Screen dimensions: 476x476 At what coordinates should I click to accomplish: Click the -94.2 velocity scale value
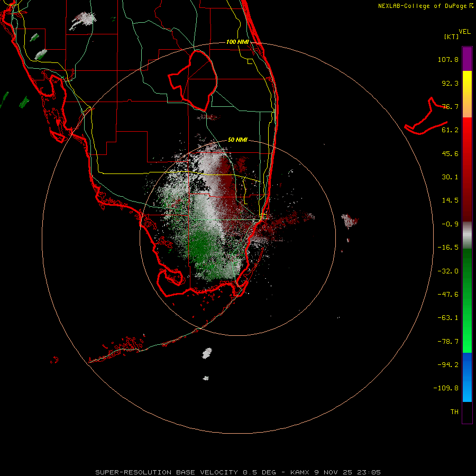(448, 365)
